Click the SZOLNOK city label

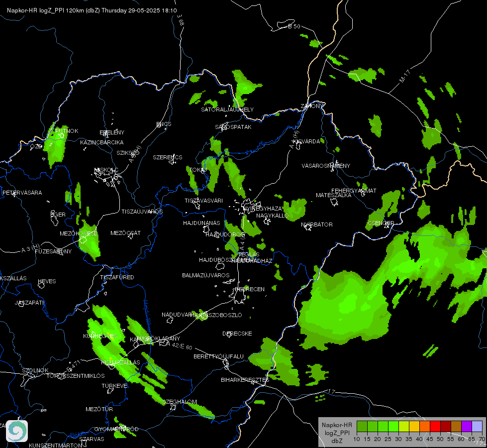[35, 370]
